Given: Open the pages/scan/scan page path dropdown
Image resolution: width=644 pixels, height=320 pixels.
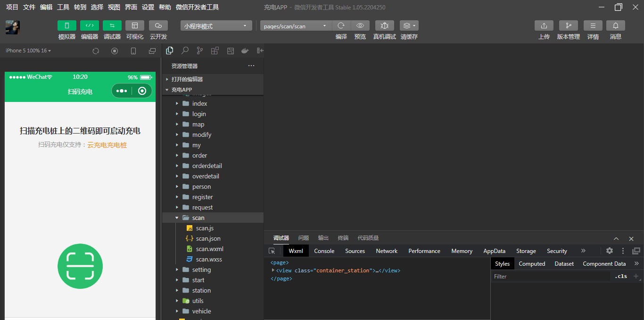Looking at the screenshot, I should 296,26.
